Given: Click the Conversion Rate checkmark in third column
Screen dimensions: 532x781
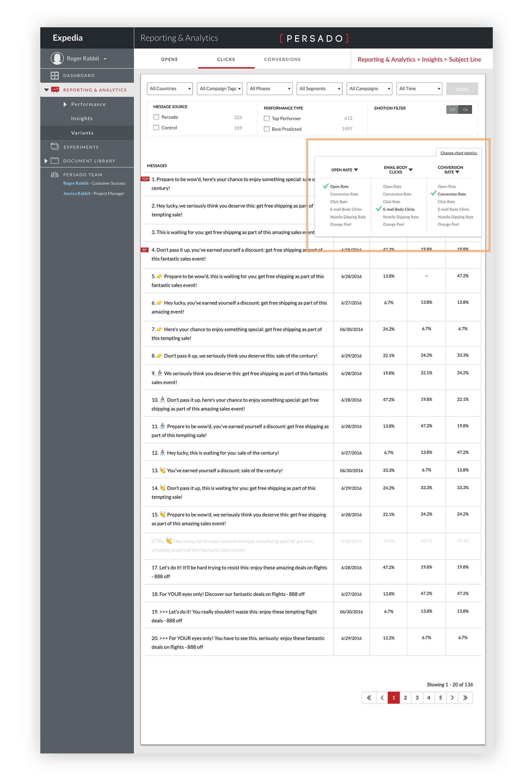Looking at the screenshot, I should 433,193.
